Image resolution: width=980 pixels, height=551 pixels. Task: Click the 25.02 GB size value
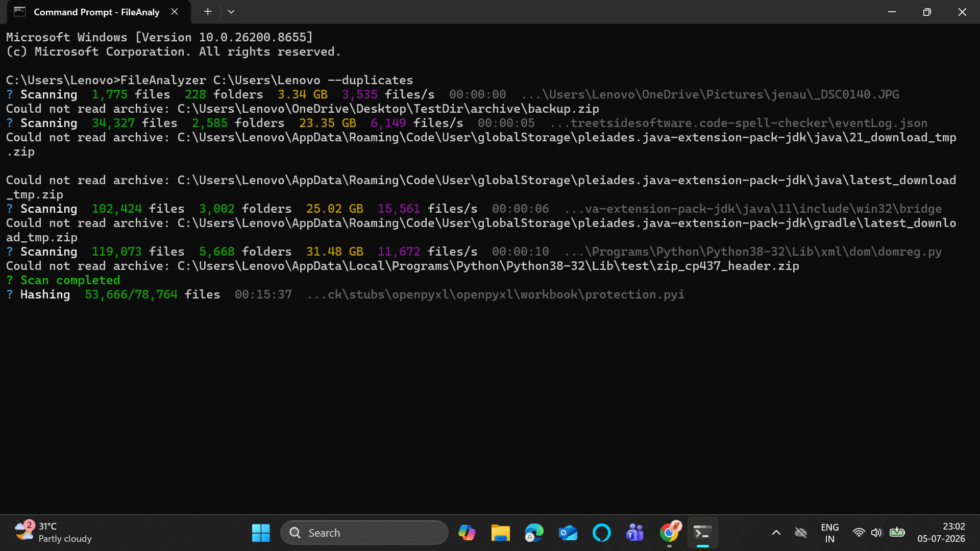pyautogui.click(x=335, y=209)
